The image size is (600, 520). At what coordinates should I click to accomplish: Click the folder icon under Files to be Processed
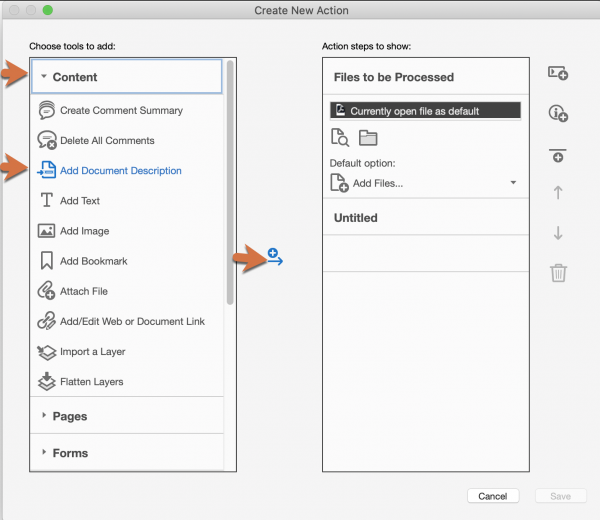[x=368, y=138]
